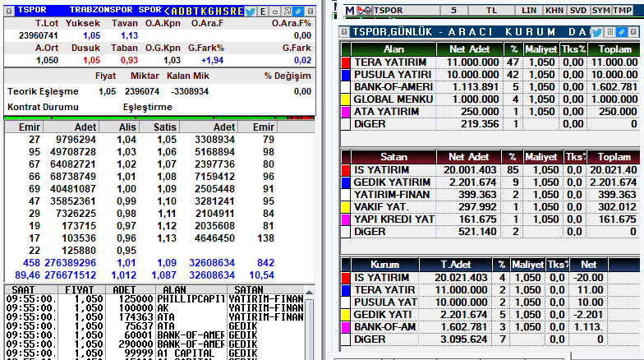The height and width of the screenshot is (360, 644).
Task: Click the bid price 1,04 in order book
Action: click(126, 140)
